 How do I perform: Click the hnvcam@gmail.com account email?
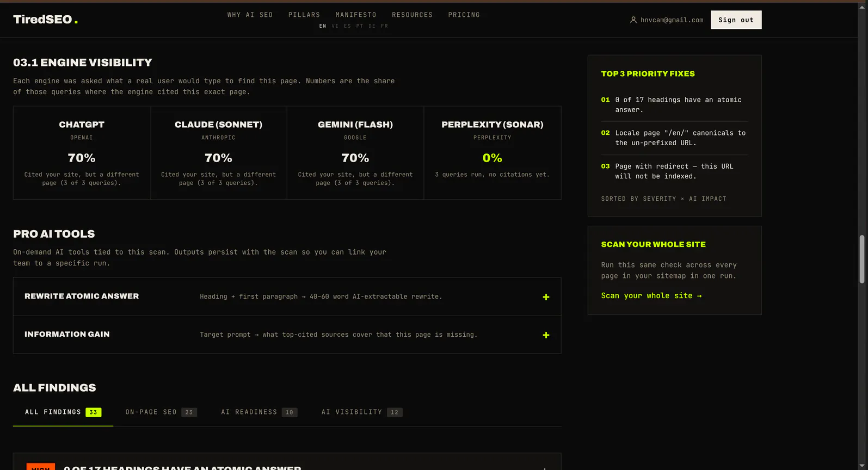coord(672,20)
